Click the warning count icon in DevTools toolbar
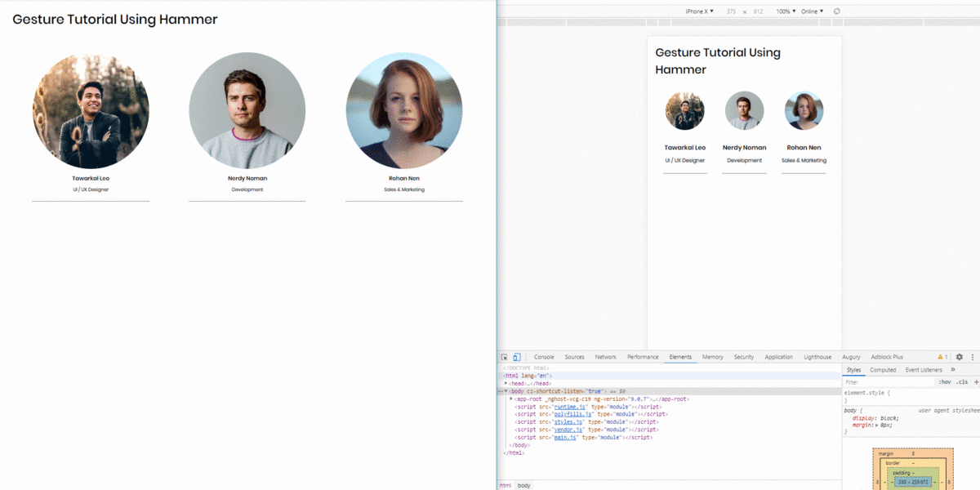Screen dimensions: 980x490 939,357
